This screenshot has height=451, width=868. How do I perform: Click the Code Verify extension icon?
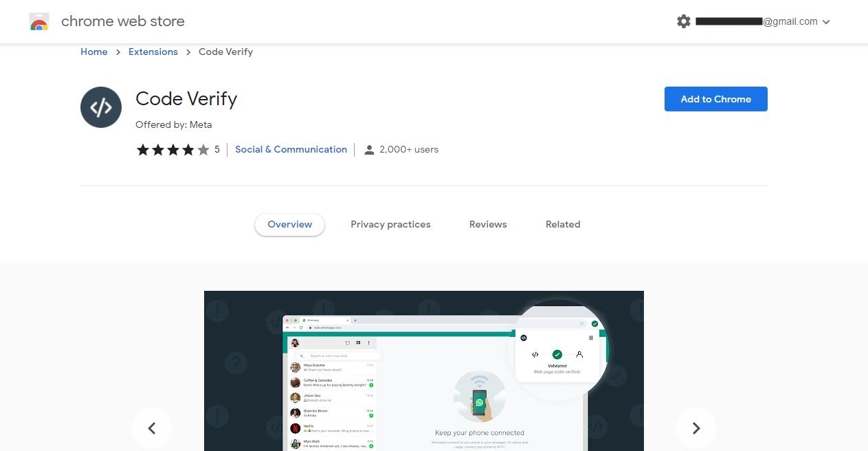[101, 107]
